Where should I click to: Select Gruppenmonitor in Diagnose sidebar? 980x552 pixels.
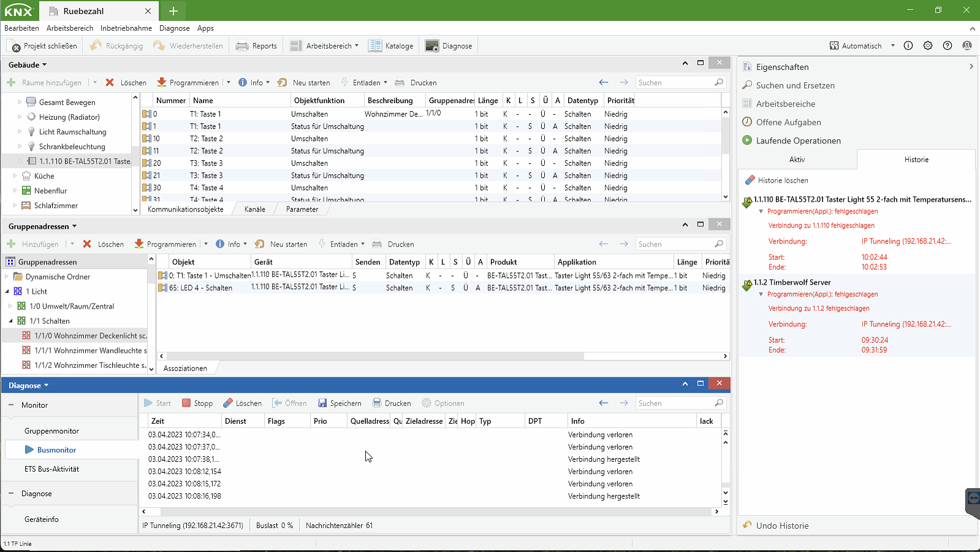(51, 431)
